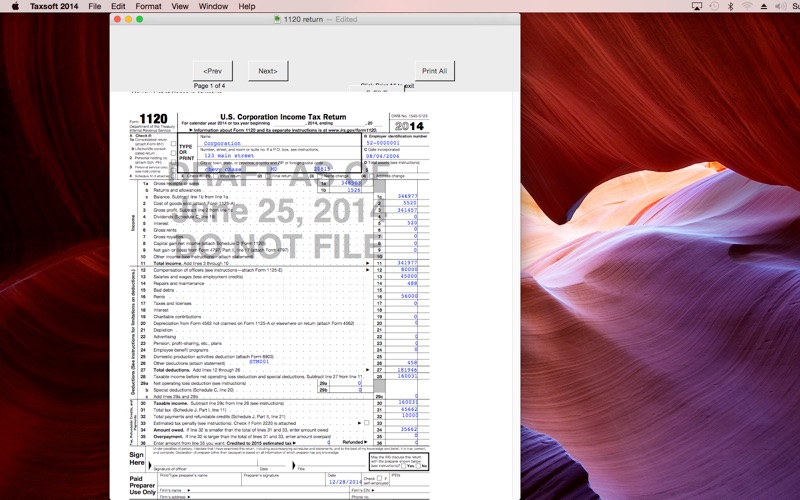Open the File menu
This screenshot has width=800, height=500.
pyautogui.click(x=94, y=6)
